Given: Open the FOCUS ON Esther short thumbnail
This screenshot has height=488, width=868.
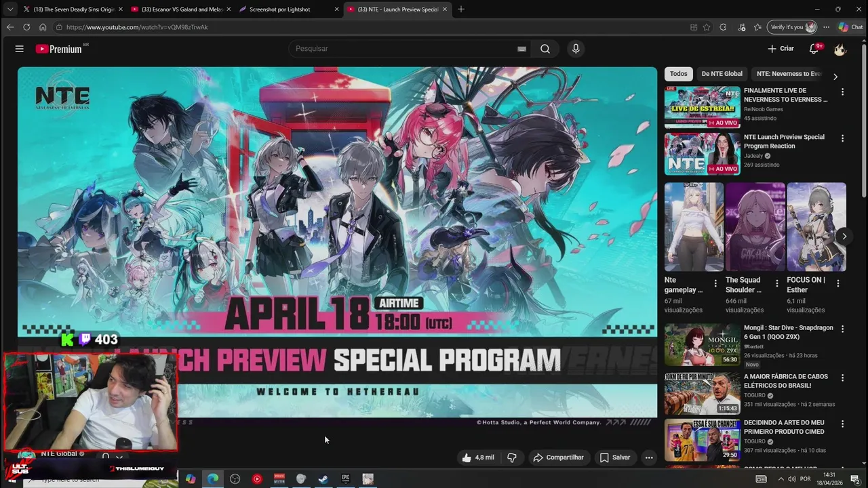Looking at the screenshot, I should [816, 227].
